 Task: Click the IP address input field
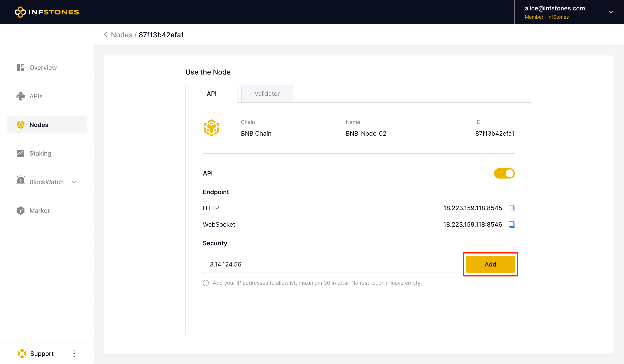click(331, 264)
